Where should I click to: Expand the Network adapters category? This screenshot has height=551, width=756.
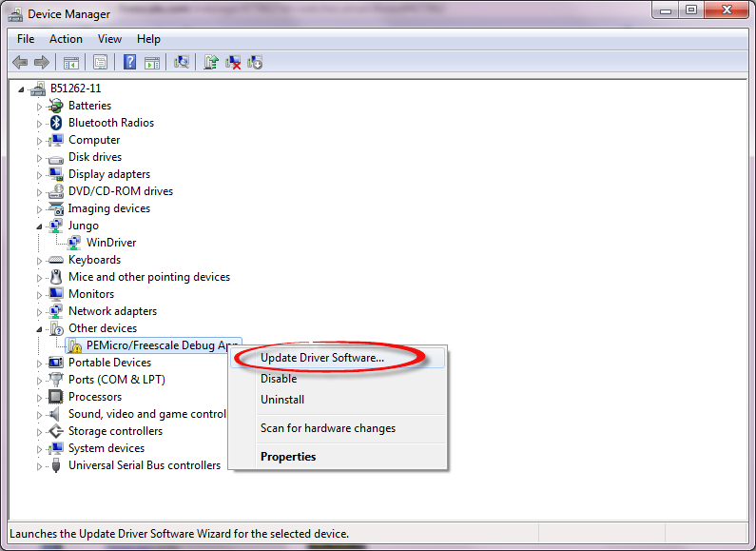(39, 312)
